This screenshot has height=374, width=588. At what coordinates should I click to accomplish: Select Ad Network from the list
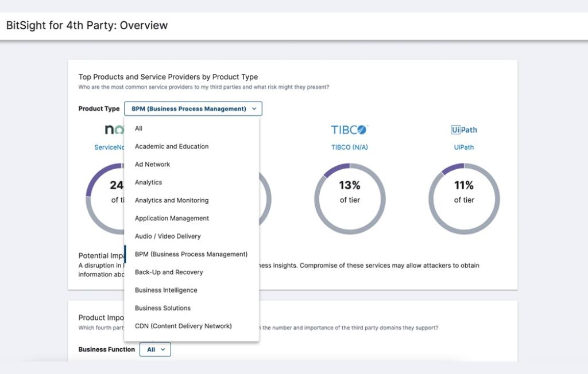coord(153,164)
